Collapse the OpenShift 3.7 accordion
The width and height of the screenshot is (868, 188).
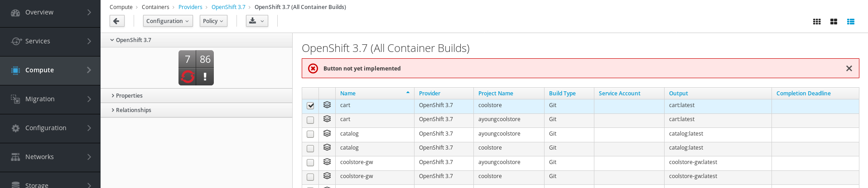pyautogui.click(x=196, y=40)
